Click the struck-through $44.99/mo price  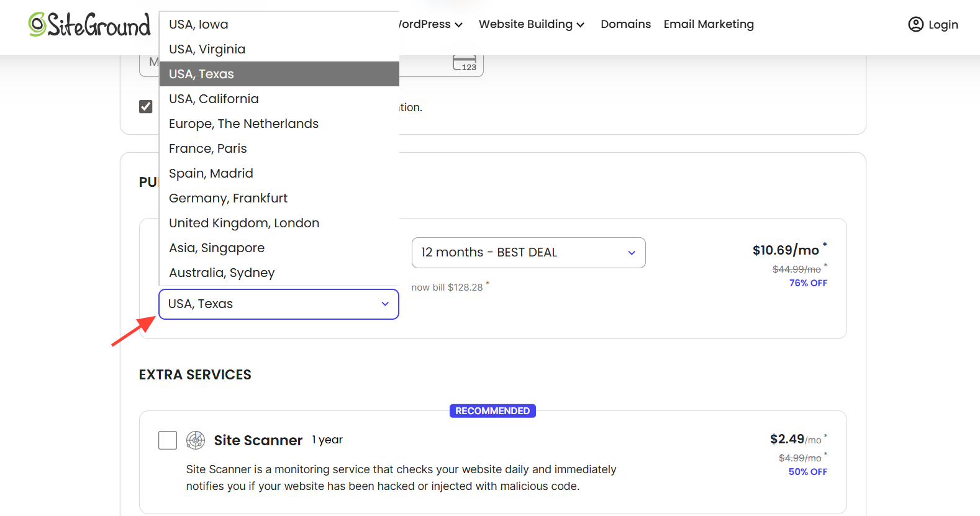point(797,269)
